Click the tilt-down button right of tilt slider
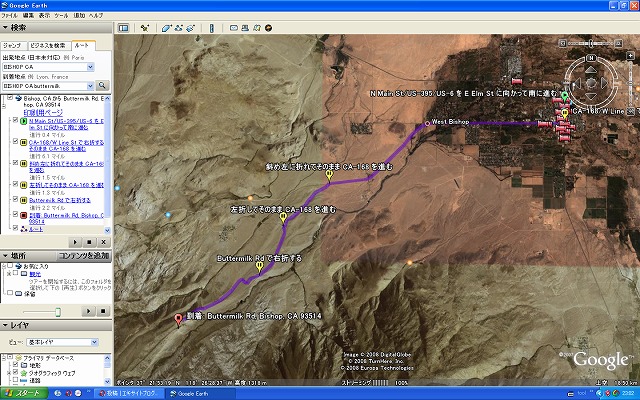This screenshot has width=640, height=400. tap(618, 43)
